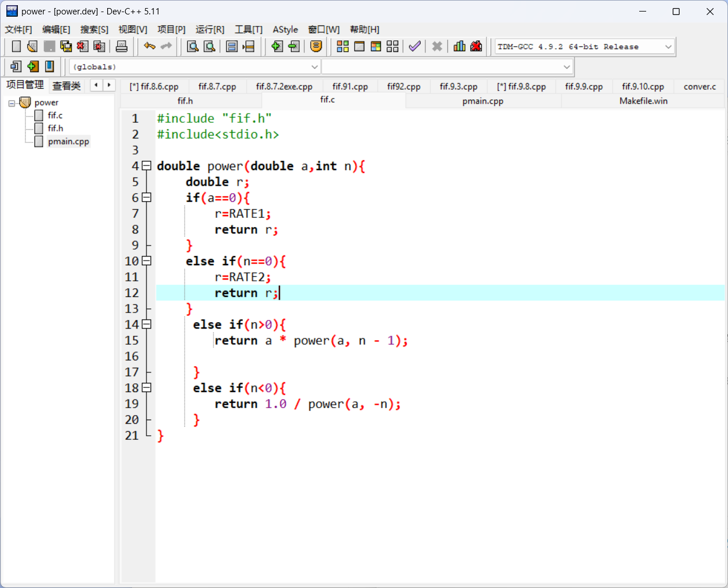Image resolution: width=728 pixels, height=588 pixels.
Task: Open Project Options shield icon
Action: (x=316, y=47)
